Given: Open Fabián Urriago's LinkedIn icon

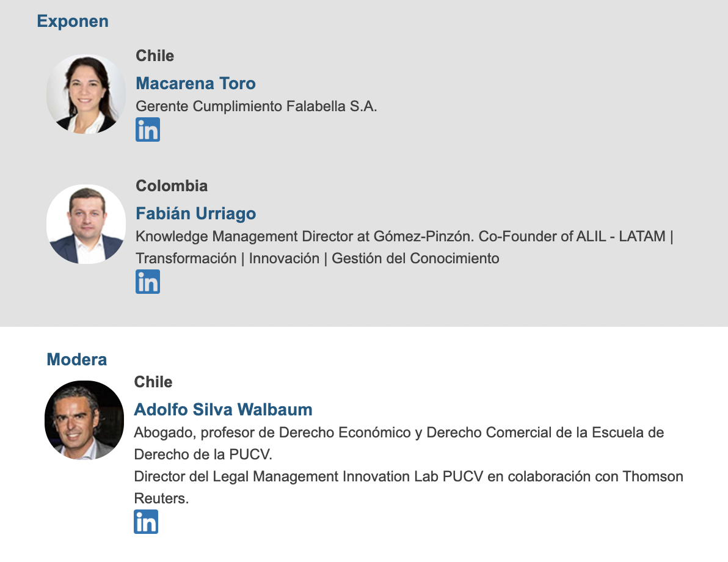Looking at the screenshot, I should point(148,282).
